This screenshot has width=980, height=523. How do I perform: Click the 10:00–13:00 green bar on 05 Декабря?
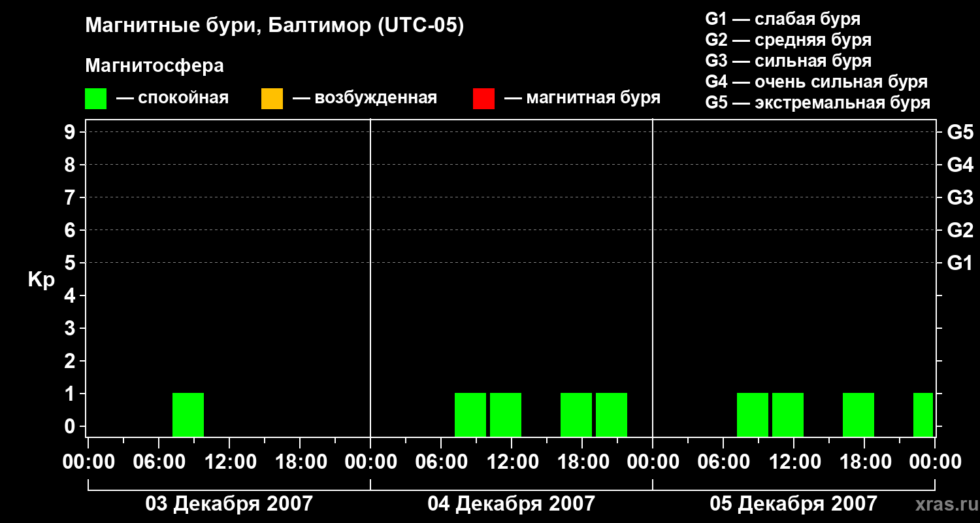(x=788, y=414)
